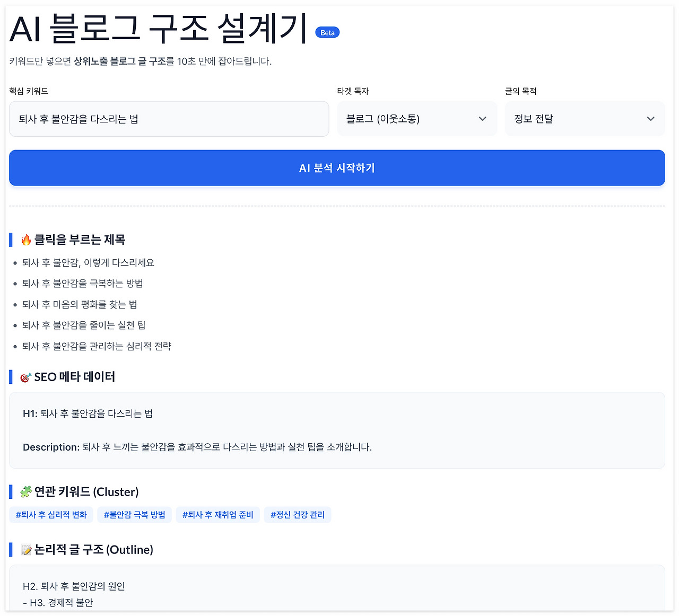Click inside the 핵심 키워드 input field
This screenshot has width=679, height=616.
[x=169, y=119]
